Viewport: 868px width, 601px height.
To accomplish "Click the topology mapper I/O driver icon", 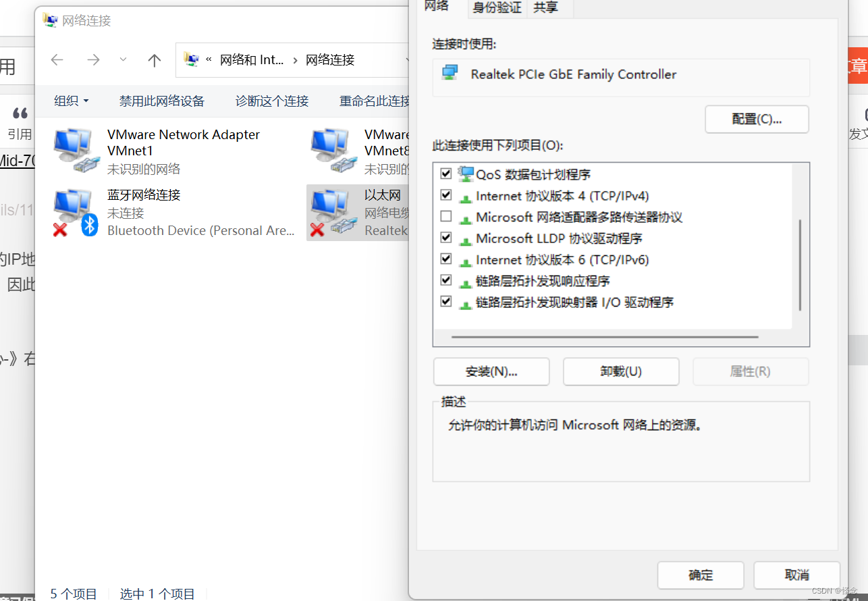I will (465, 304).
